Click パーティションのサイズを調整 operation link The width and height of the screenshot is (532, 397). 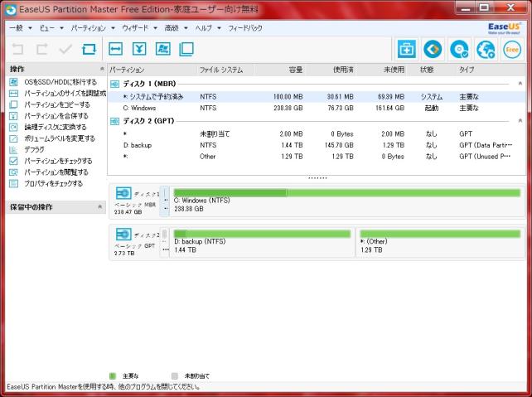[65, 94]
